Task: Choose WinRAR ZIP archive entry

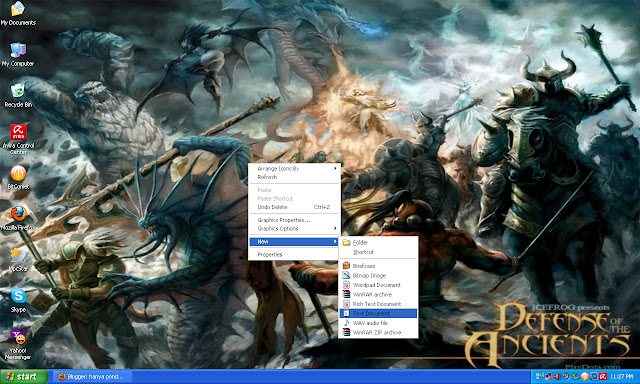Action: tap(378, 333)
